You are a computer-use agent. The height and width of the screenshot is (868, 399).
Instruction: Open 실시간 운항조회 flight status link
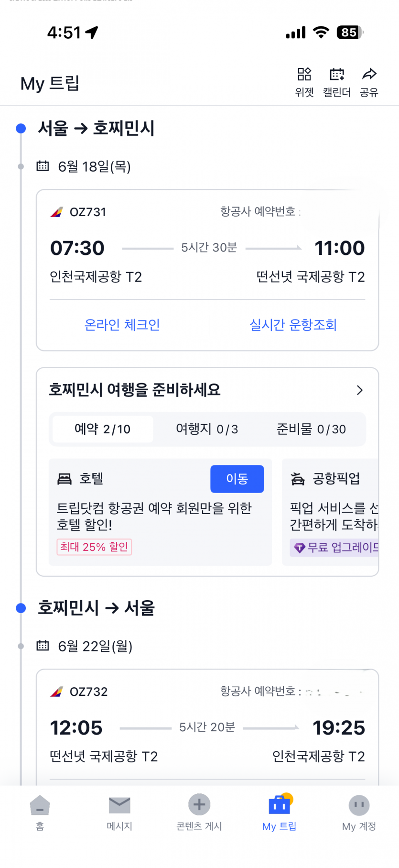click(293, 325)
